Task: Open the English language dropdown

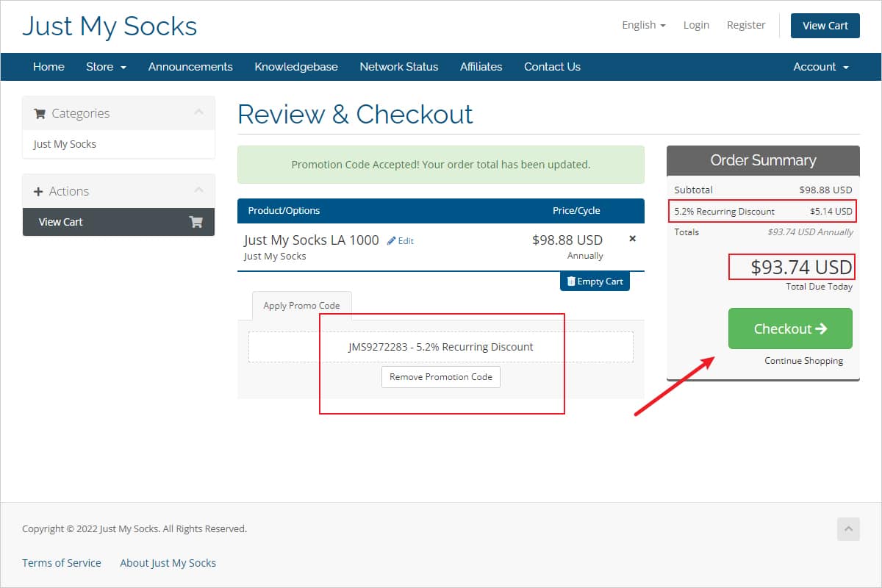Action: [x=643, y=25]
